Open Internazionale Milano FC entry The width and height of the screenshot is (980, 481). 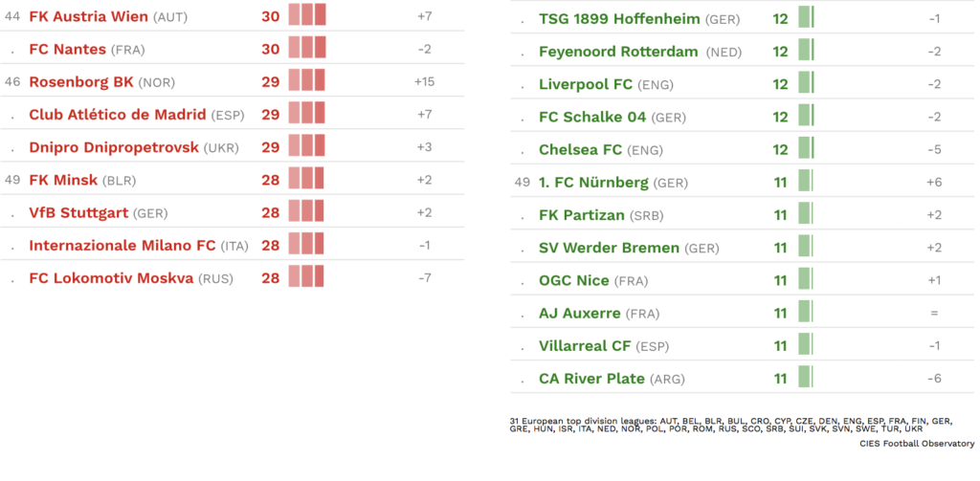pyautogui.click(x=122, y=246)
